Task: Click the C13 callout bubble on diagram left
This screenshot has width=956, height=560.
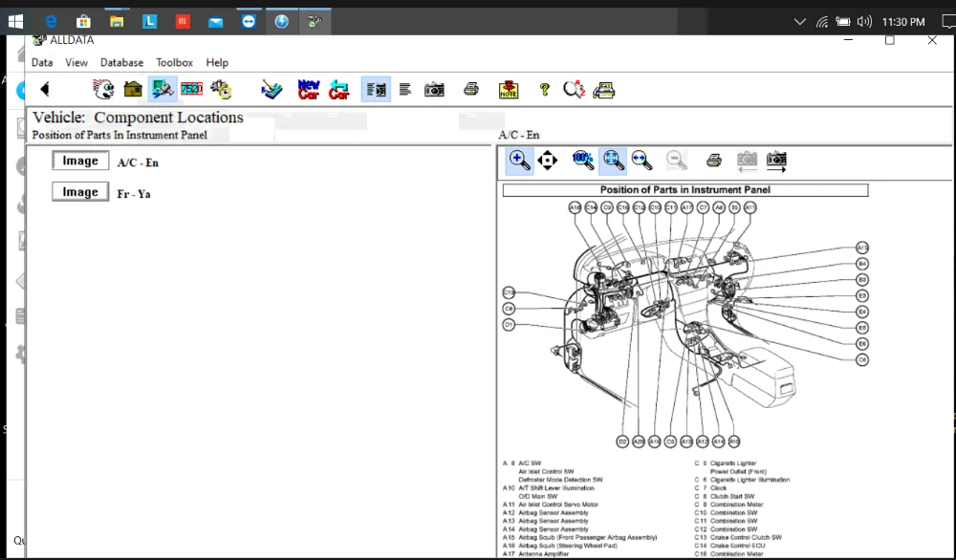Action: (x=509, y=292)
